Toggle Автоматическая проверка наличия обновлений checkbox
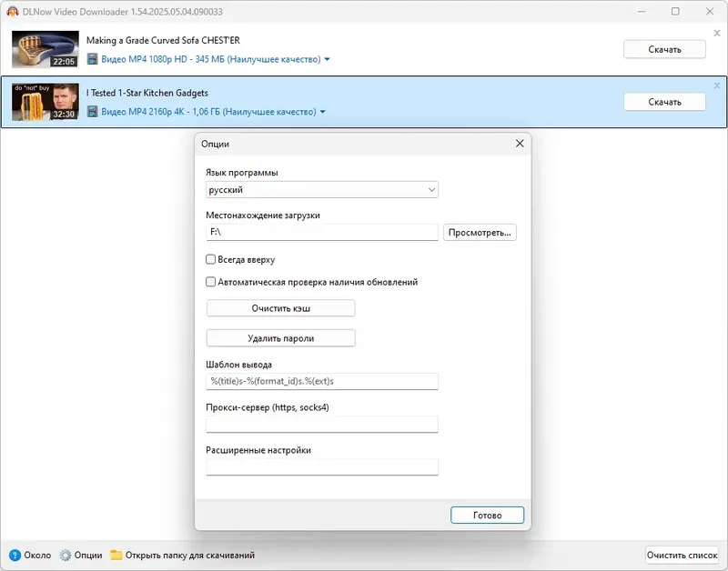 211,282
